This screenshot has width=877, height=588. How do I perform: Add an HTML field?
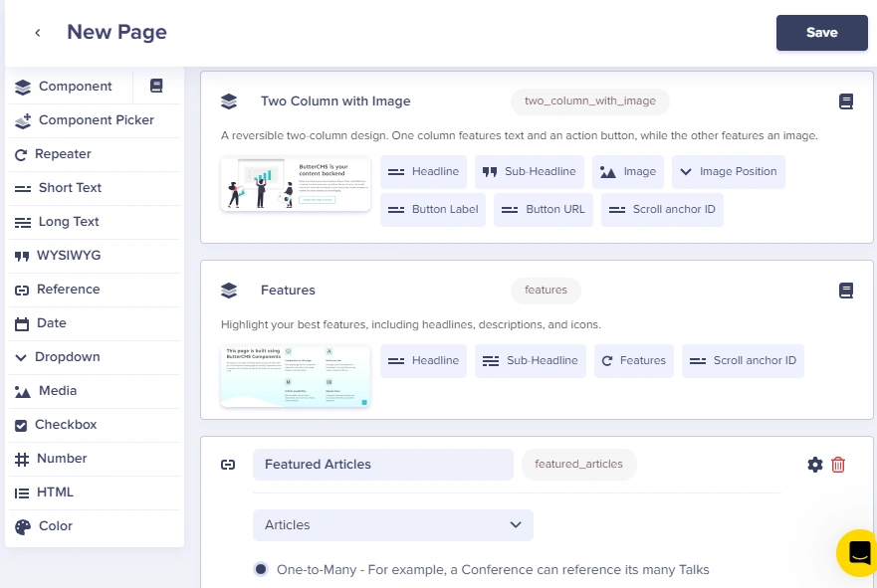click(x=95, y=492)
